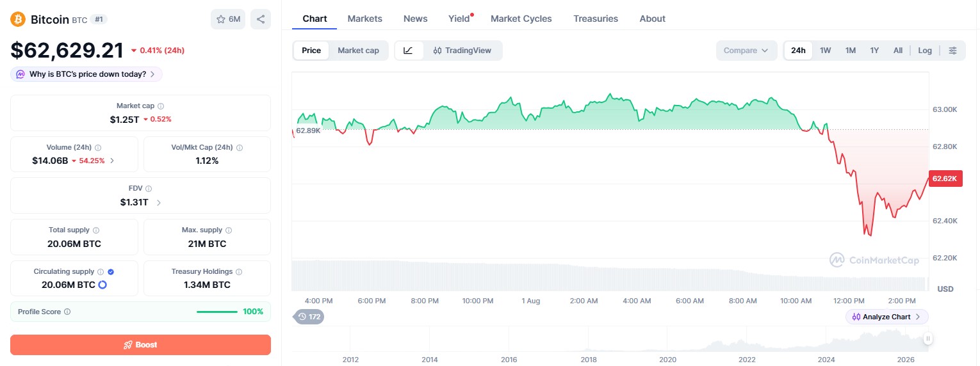Open the Markets tab
The image size is (980, 366).
pos(364,19)
